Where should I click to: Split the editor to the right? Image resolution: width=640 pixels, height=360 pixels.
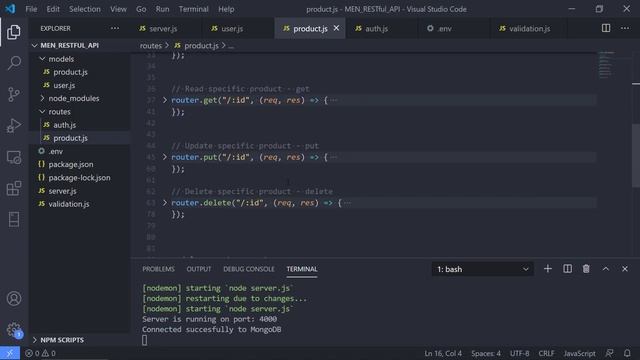coord(606,28)
